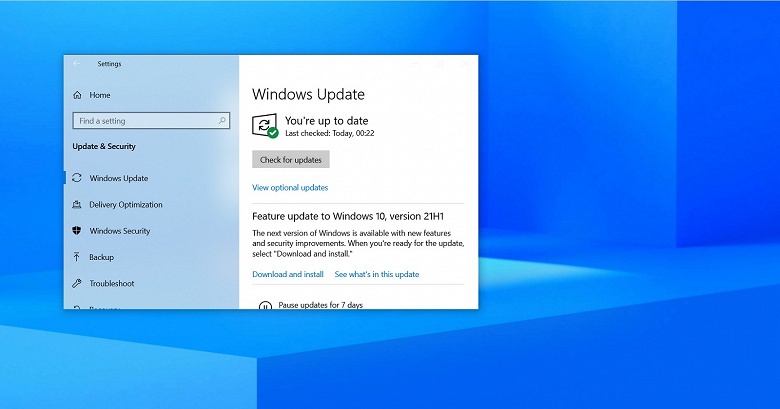Open Windows Security section

coord(120,231)
